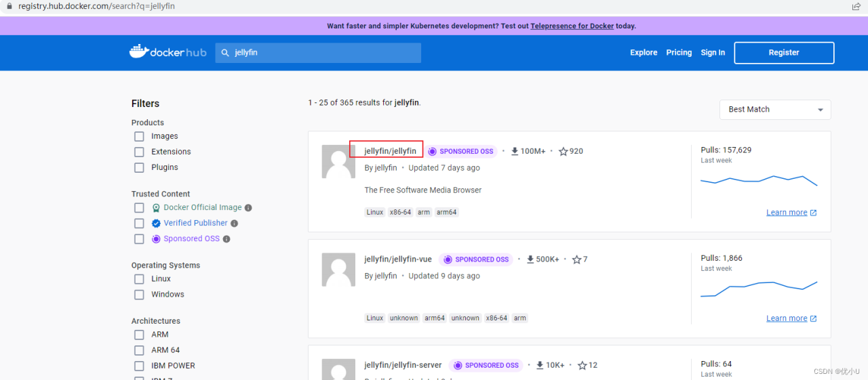Click the jellyfin/jellyfin-vue avatar thumbnail
Screen dimensions: 868x380
click(x=338, y=270)
